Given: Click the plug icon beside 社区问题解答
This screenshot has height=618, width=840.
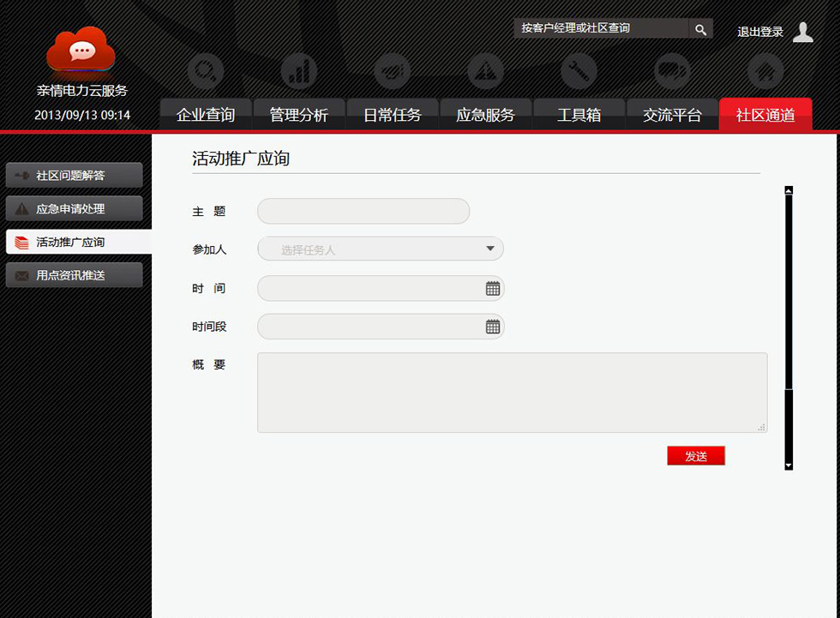Looking at the screenshot, I should [22, 175].
